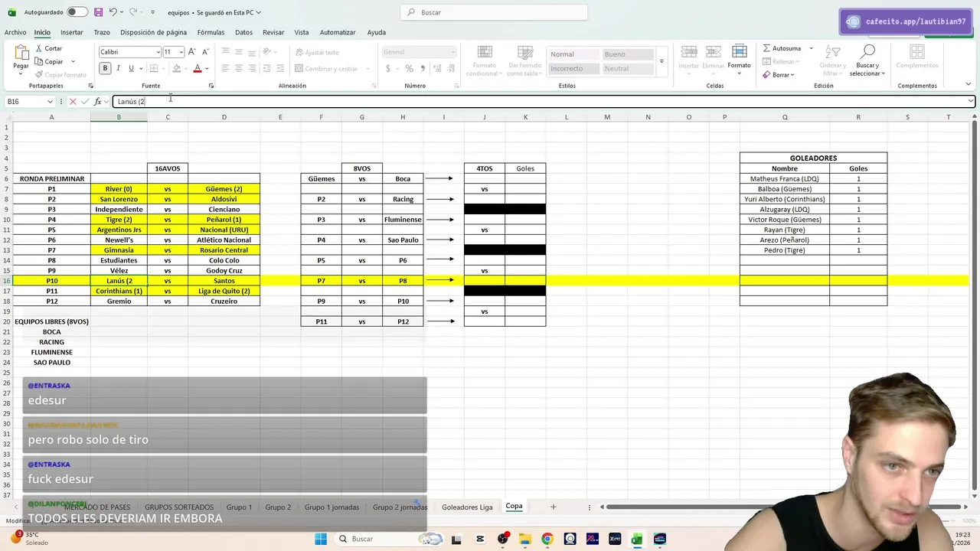Click the Underline icon

coord(131,68)
